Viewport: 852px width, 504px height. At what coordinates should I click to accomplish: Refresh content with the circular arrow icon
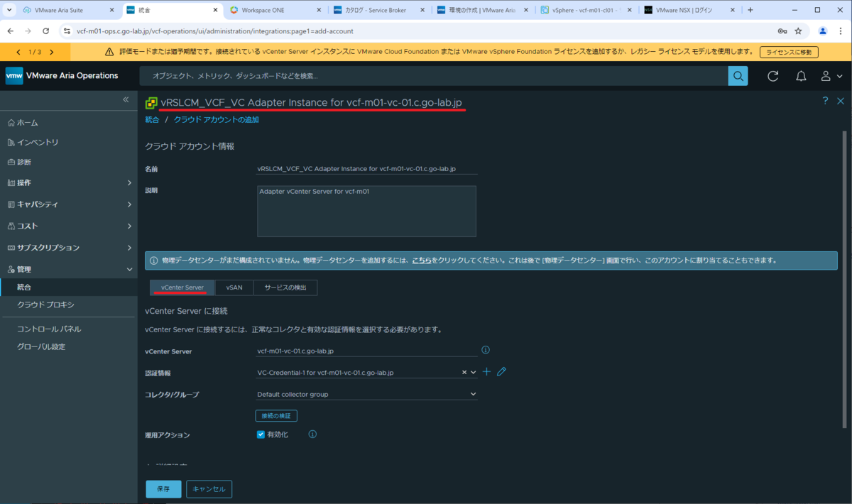click(773, 76)
